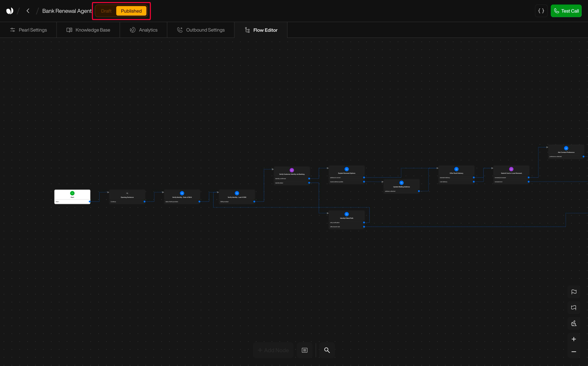This screenshot has height=366, width=588.
Task: Switch to the Knowledge Base tab
Action: coord(88,30)
